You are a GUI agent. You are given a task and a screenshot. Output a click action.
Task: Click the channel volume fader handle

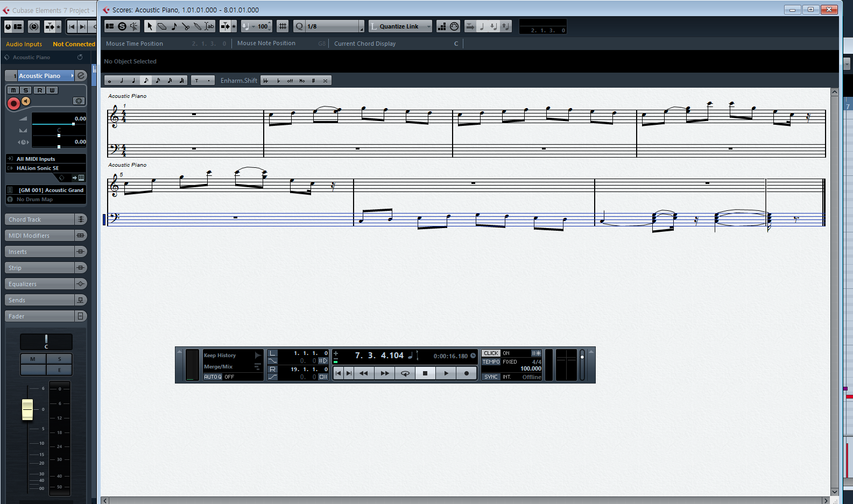[x=27, y=409]
